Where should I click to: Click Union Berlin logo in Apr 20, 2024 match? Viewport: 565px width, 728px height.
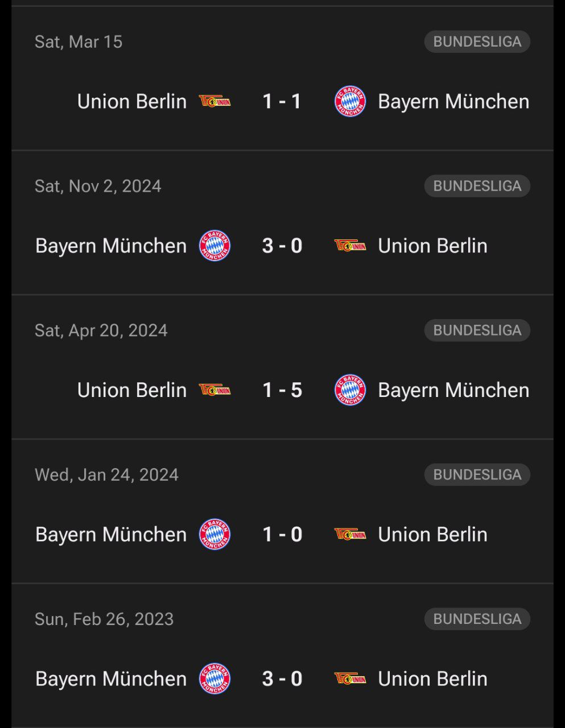(x=215, y=390)
